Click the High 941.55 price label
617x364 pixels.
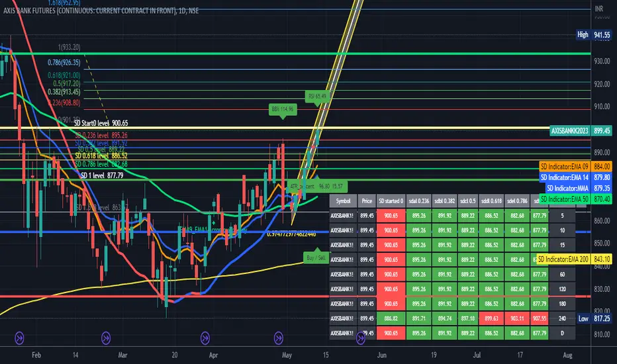click(594, 35)
